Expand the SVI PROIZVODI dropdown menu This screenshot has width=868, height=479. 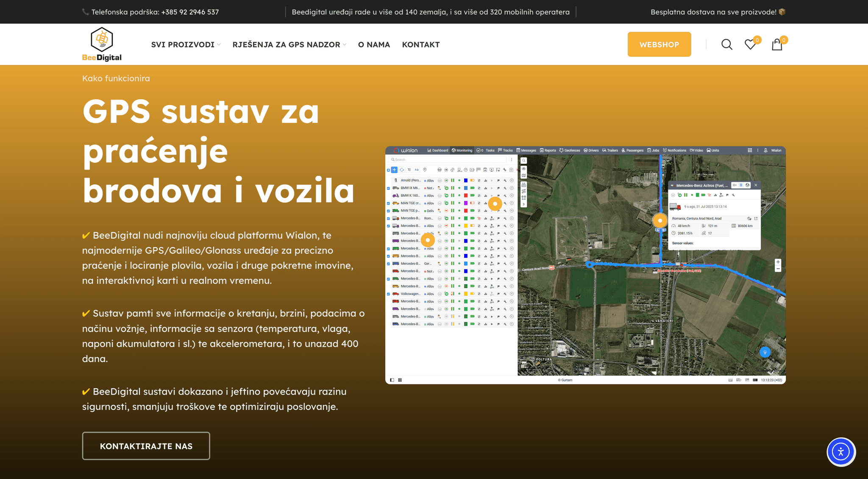[186, 45]
